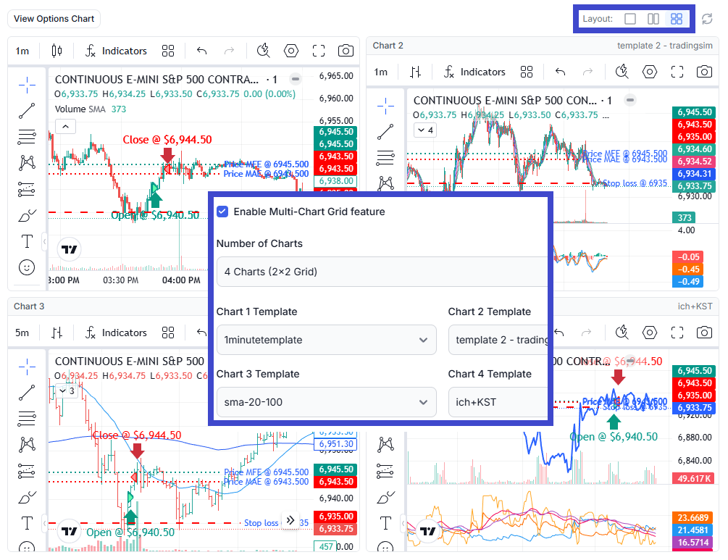Select the trend line tool in Chart 1

27,110
